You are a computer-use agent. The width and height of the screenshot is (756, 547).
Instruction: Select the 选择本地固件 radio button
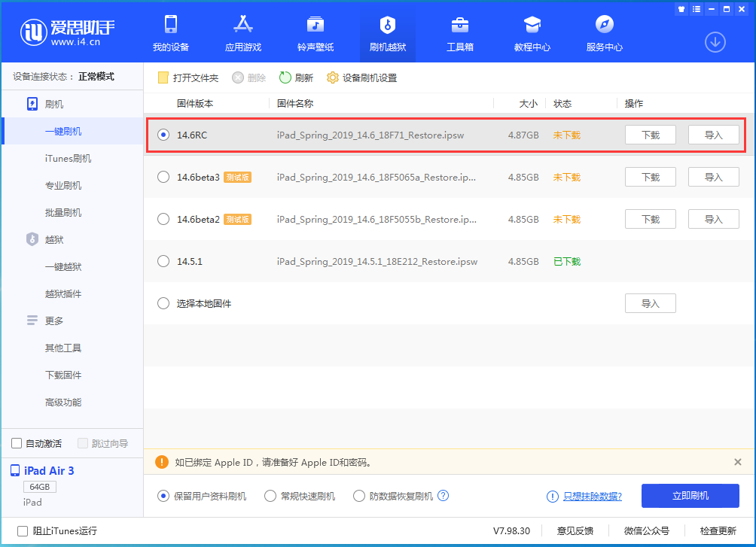click(163, 303)
